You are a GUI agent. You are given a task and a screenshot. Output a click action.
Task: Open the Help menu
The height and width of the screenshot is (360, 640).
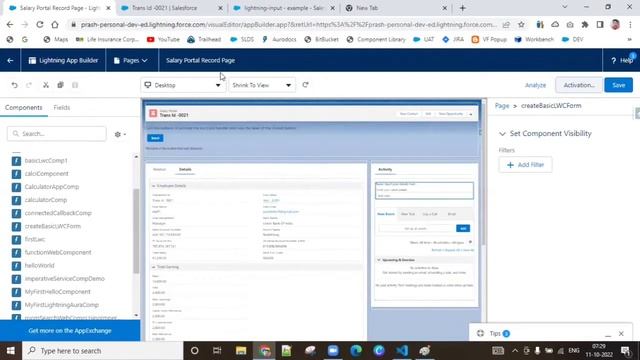pos(622,60)
